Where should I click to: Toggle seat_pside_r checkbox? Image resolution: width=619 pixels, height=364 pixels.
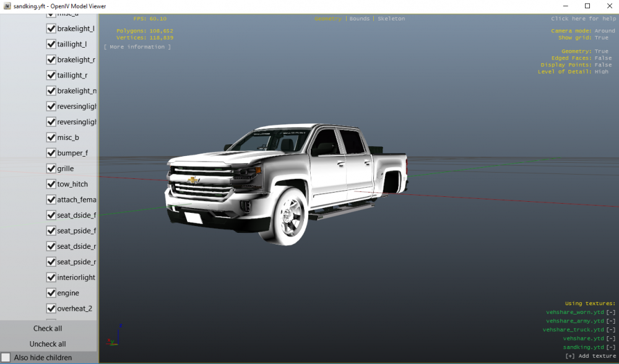(x=51, y=262)
